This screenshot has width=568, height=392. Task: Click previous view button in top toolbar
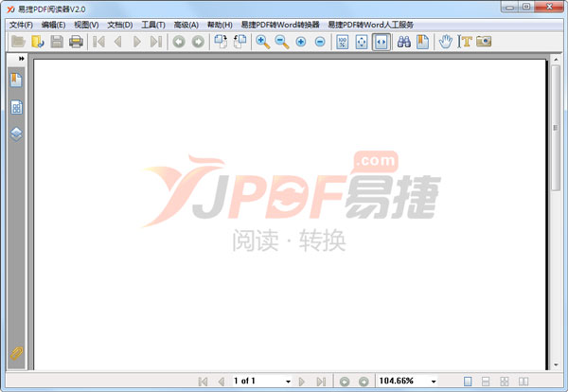pos(179,42)
